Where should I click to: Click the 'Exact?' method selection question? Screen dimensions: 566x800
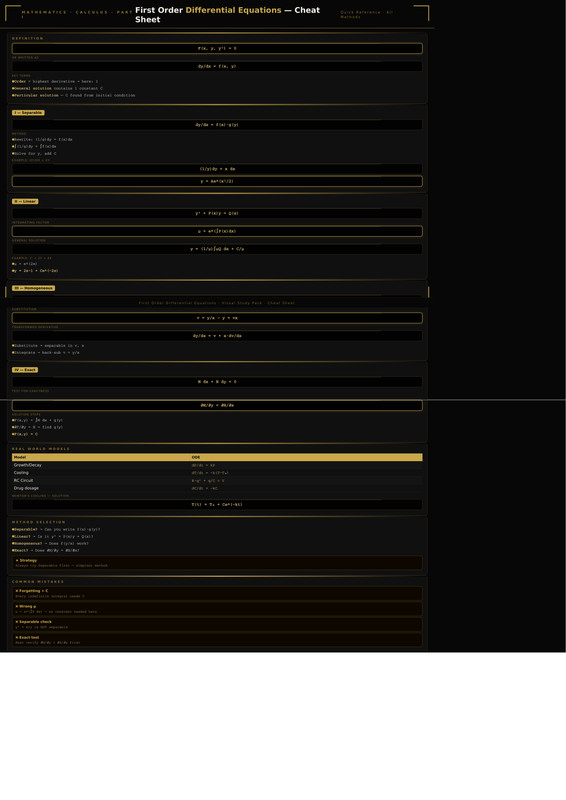[x=45, y=551]
